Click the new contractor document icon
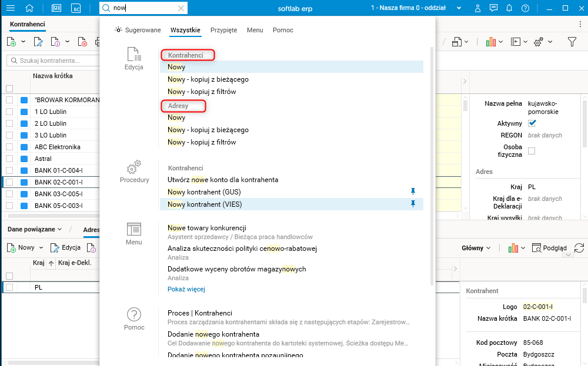This screenshot has width=588, height=366. tap(11, 42)
